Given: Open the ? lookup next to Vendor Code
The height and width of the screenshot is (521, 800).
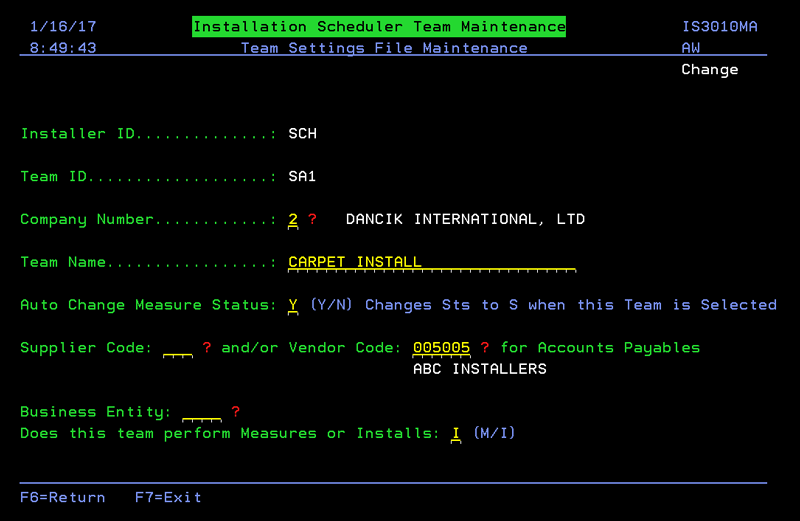Looking at the screenshot, I should click(485, 348).
